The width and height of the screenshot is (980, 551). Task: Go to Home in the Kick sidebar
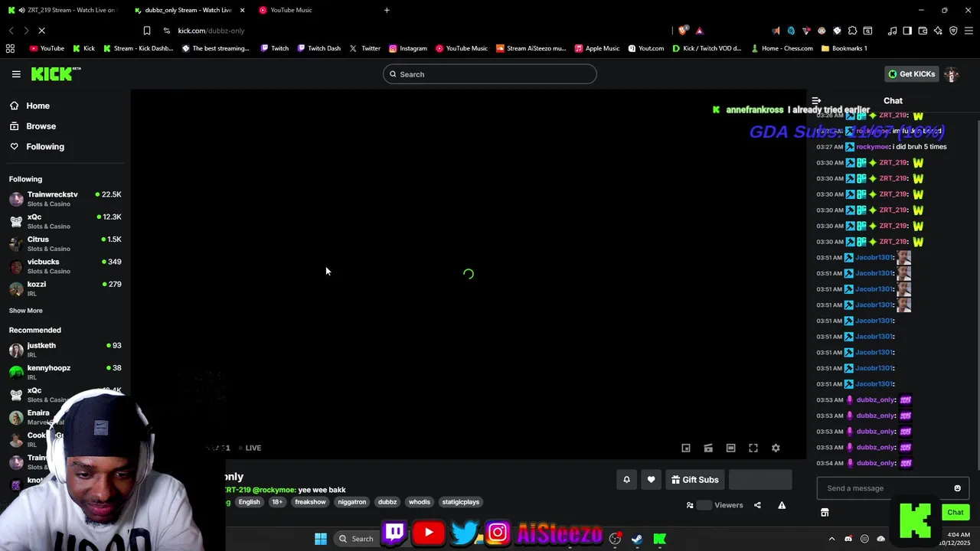(x=30, y=106)
